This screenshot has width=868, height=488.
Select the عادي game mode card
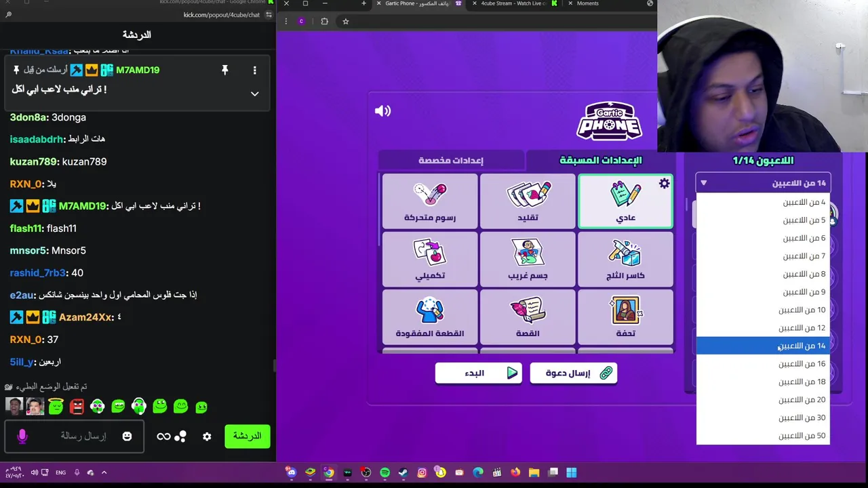[x=625, y=201]
